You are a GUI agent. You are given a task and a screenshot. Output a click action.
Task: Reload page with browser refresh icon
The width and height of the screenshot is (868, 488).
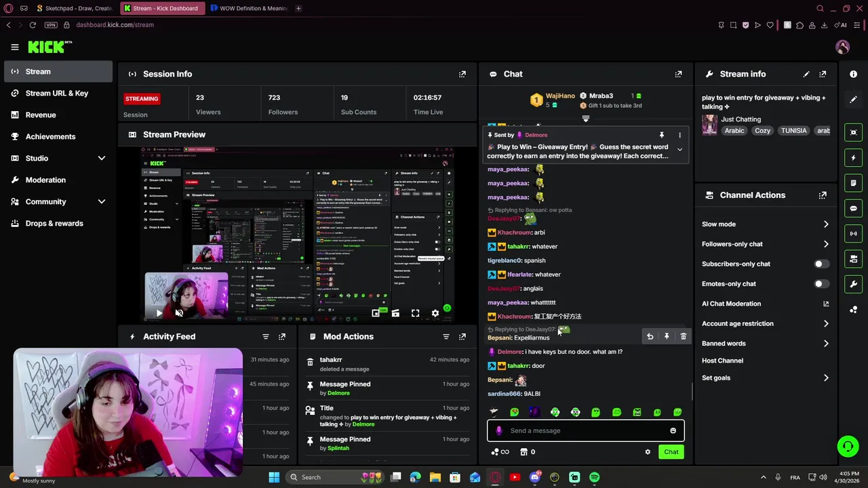pos(33,25)
